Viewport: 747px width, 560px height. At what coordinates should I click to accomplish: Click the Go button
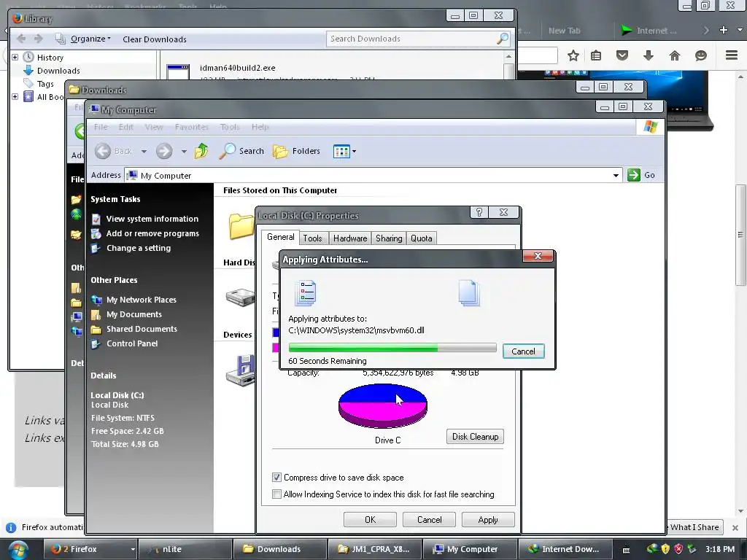click(x=641, y=175)
